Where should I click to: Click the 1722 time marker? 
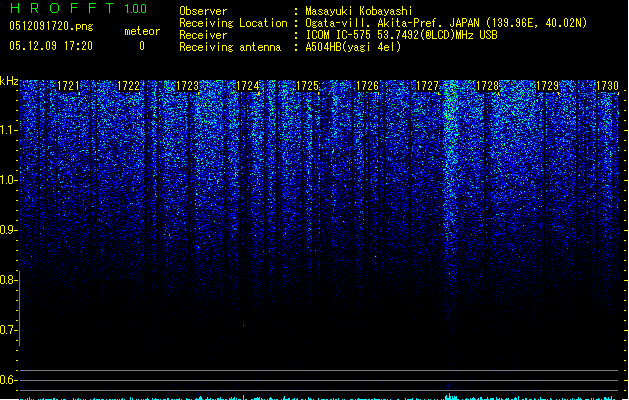coord(128,86)
